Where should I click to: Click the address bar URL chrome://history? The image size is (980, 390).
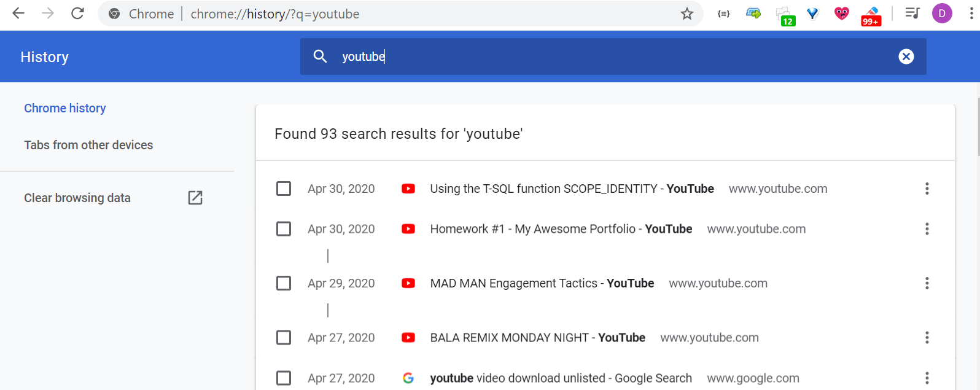(275, 14)
